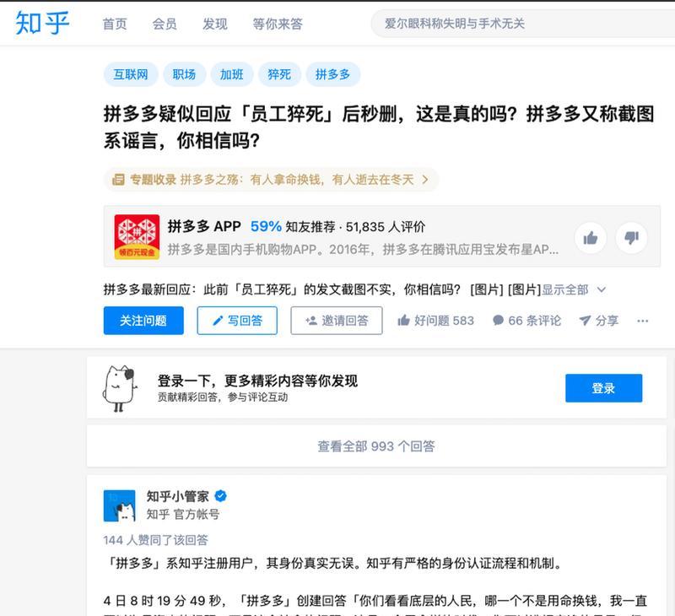Open the three-dot more options menu
Screen dimensions: 675x616
point(643,321)
